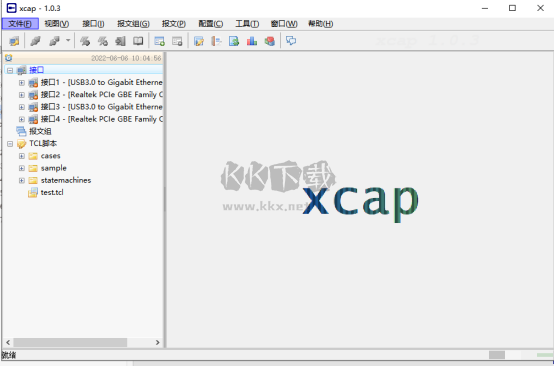This screenshot has height=366, width=554.
Task: Click the second gray plug toolbar icon
Action: click(54, 41)
